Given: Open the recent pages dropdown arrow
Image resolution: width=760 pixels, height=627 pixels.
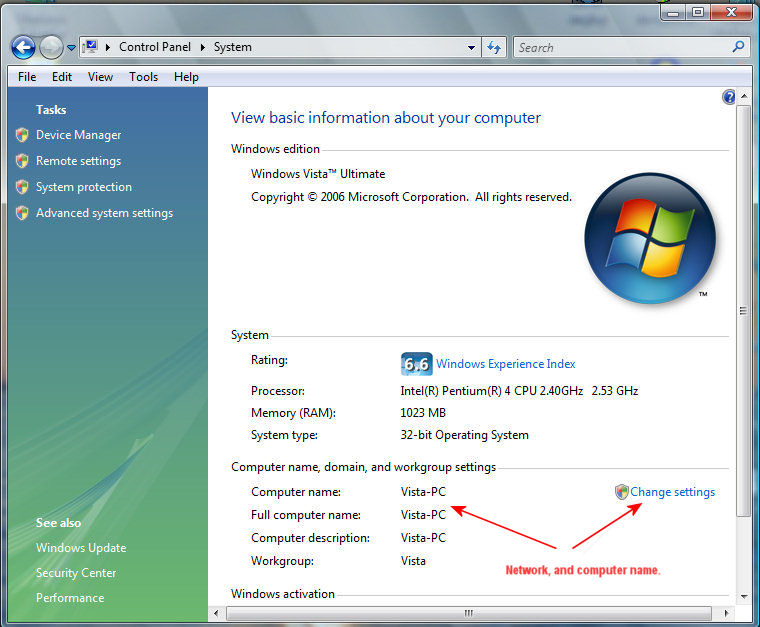Looking at the screenshot, I should pos(72,48).
